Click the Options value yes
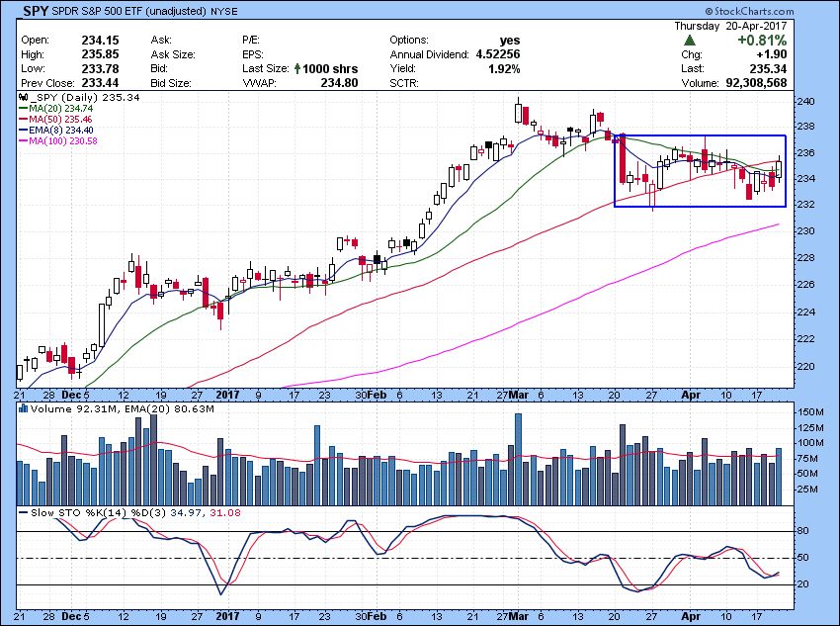Screen dimensions: 840x626 tap(510, 41)
